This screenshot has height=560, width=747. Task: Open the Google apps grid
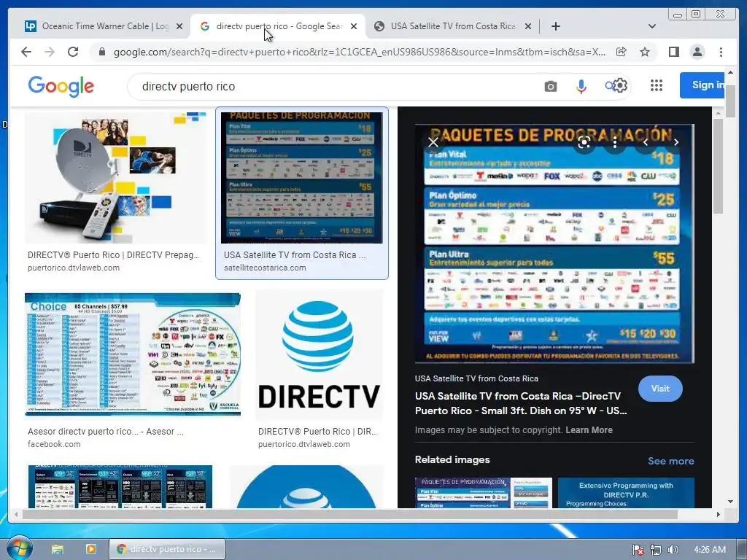(657, 86)
